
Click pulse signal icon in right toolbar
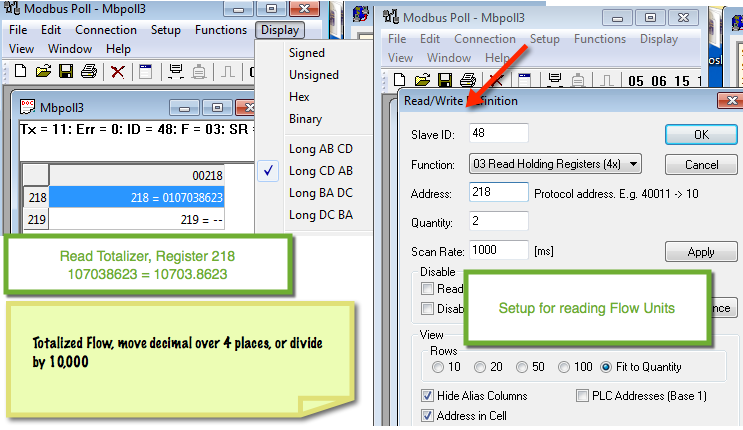pos(607,80)
